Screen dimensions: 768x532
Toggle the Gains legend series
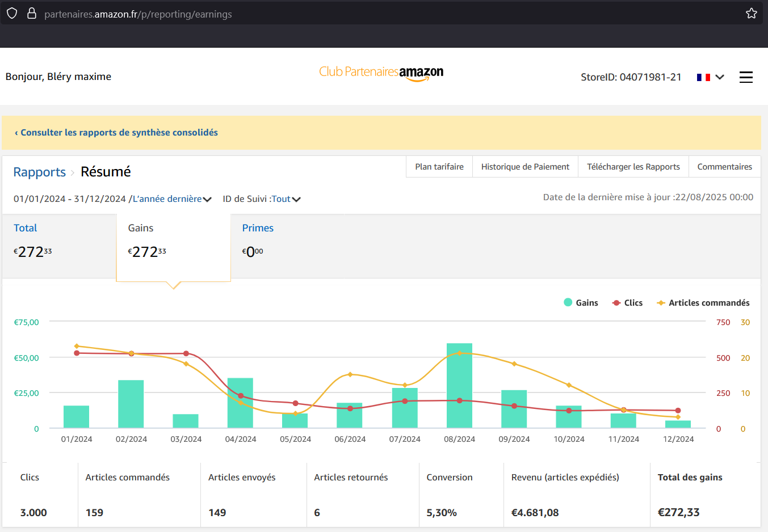(x=581, y=303)
